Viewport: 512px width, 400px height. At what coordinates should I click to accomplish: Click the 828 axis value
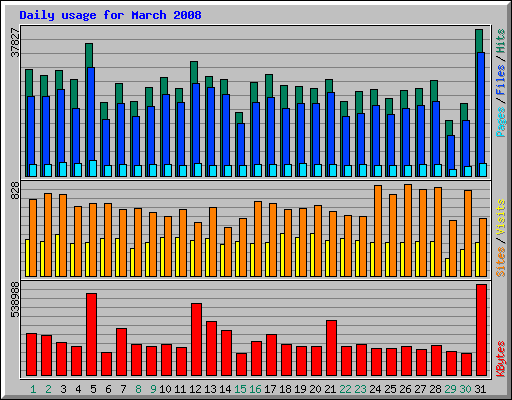(15, 191)
